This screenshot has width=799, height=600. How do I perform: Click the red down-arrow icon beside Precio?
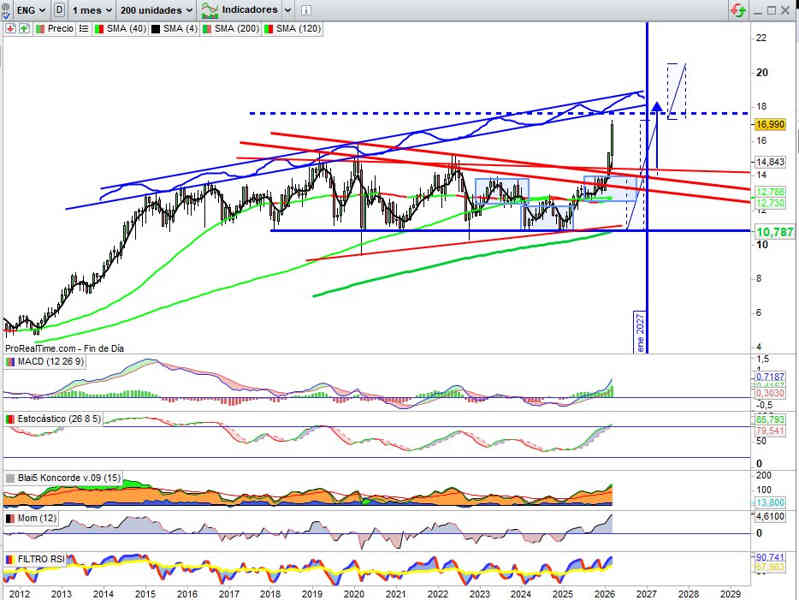[x=10, y=29]
